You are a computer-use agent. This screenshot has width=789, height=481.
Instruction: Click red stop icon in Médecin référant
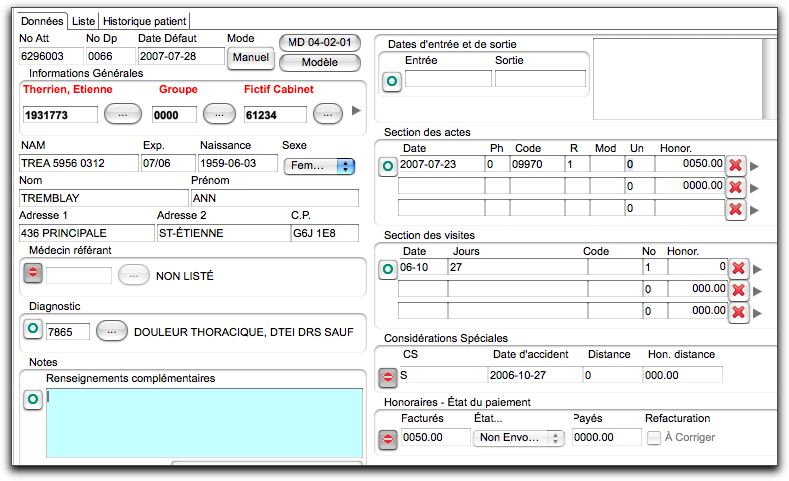pos(32,273)
